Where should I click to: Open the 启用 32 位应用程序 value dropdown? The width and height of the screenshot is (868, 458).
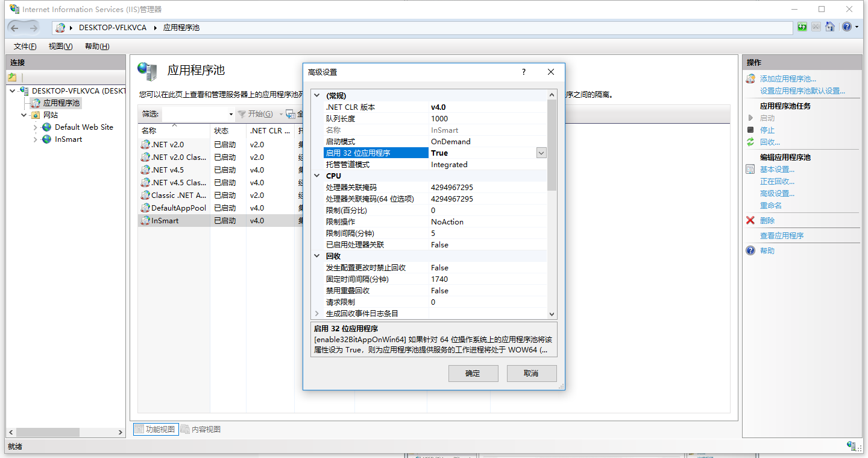tap(541, 153)
